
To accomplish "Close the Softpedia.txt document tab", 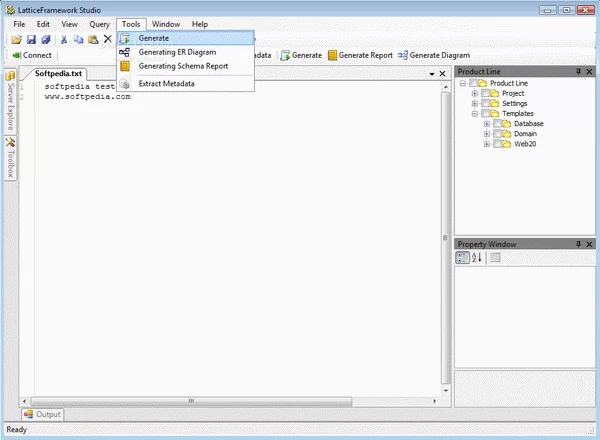I will [442, 73].
